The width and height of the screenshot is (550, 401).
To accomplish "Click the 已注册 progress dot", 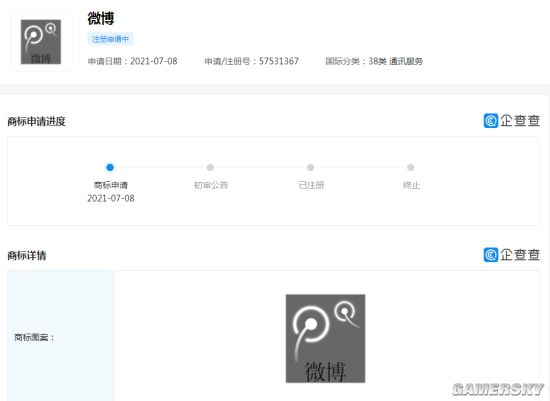I will [310, 167].
